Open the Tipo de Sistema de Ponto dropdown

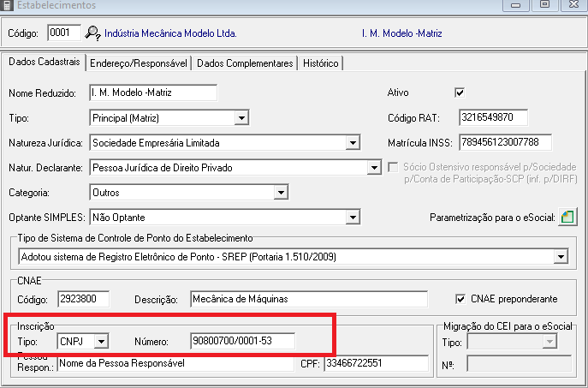tap(561, 256)
